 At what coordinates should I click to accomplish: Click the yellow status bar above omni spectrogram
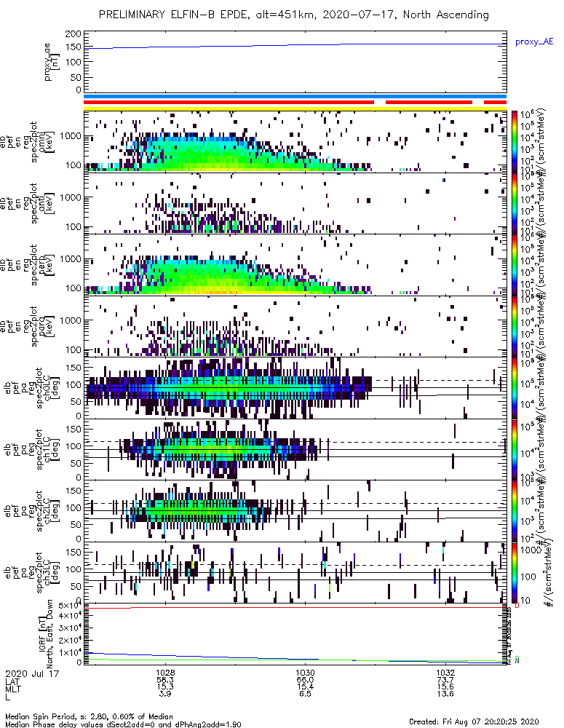(295, 108)
